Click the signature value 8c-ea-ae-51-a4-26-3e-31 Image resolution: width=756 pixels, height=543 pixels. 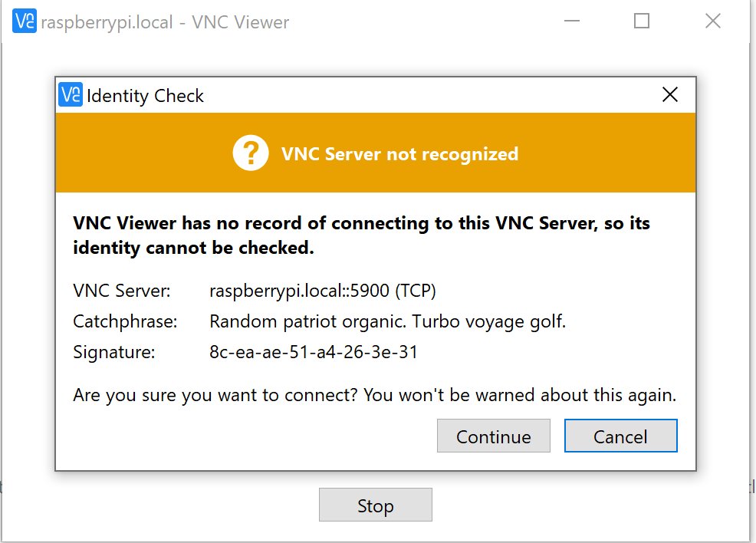tap(314, 353)
